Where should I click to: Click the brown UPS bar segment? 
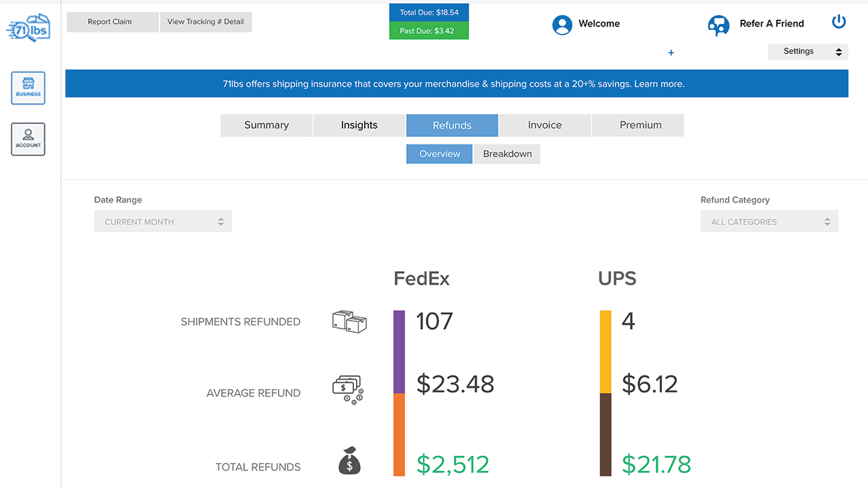pyautogui.click(x=606, y=434)
